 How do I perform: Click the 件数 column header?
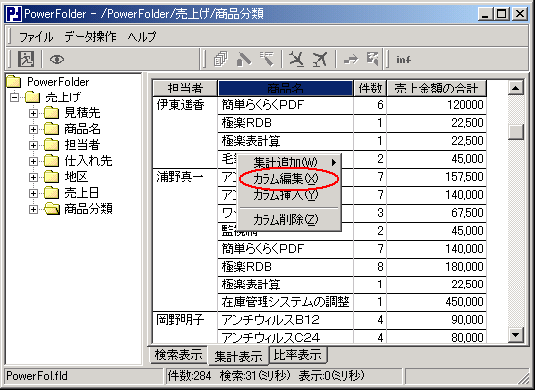click(370, 88)
